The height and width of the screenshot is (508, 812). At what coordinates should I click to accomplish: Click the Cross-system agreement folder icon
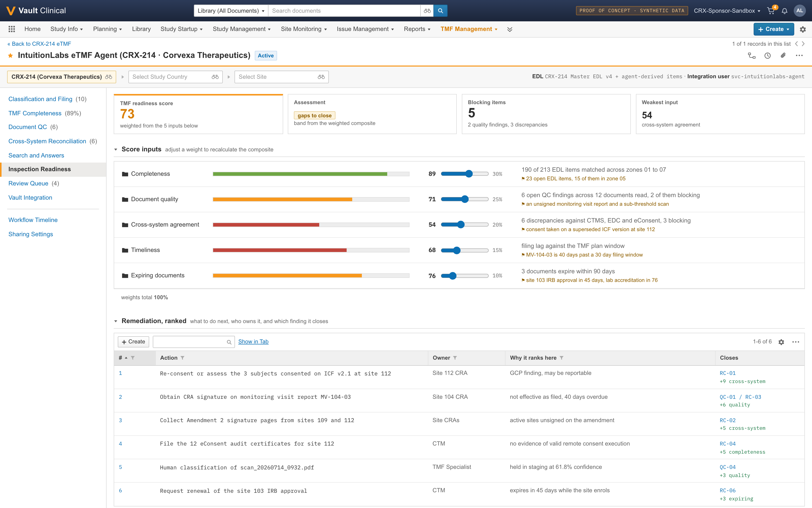(x=125, y=225)
